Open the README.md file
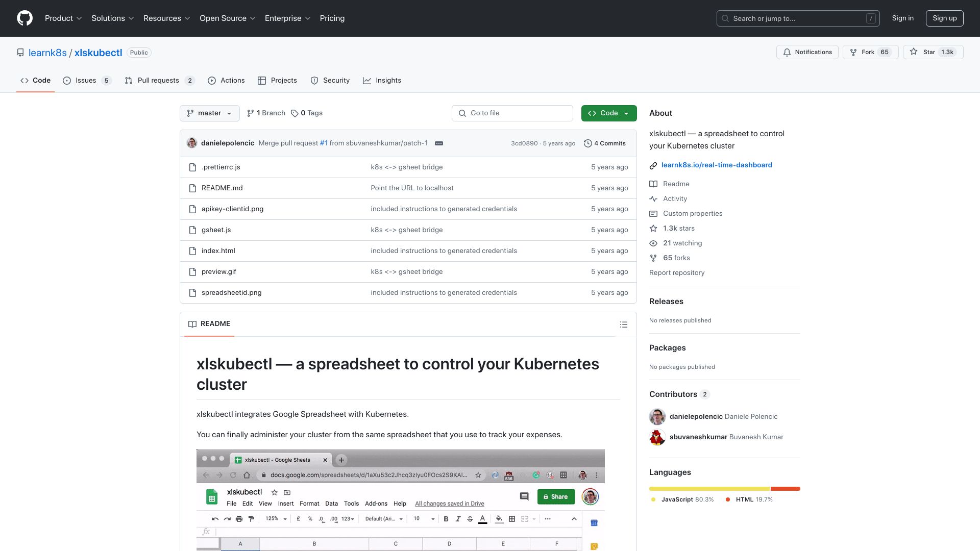 (x=222, y=188)
